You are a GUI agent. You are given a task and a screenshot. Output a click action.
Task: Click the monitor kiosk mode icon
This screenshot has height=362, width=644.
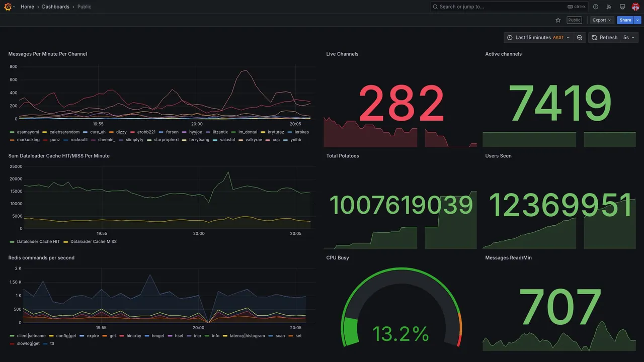(x=622, y=7)
